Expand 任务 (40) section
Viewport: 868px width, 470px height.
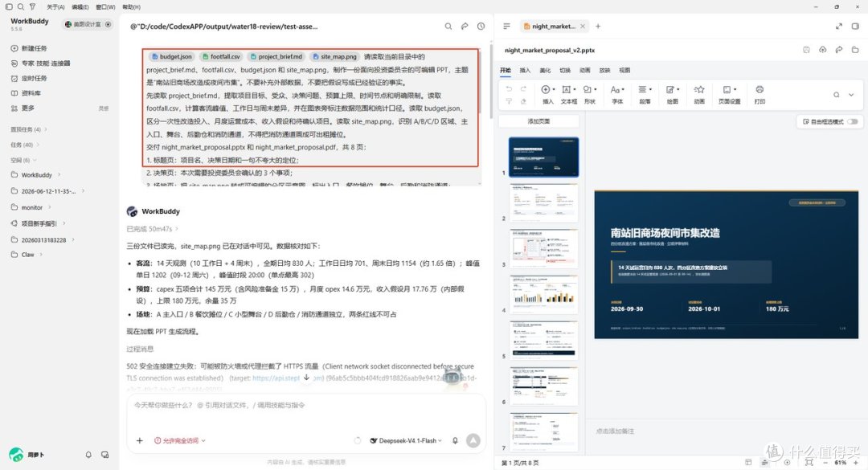[25, 145]
